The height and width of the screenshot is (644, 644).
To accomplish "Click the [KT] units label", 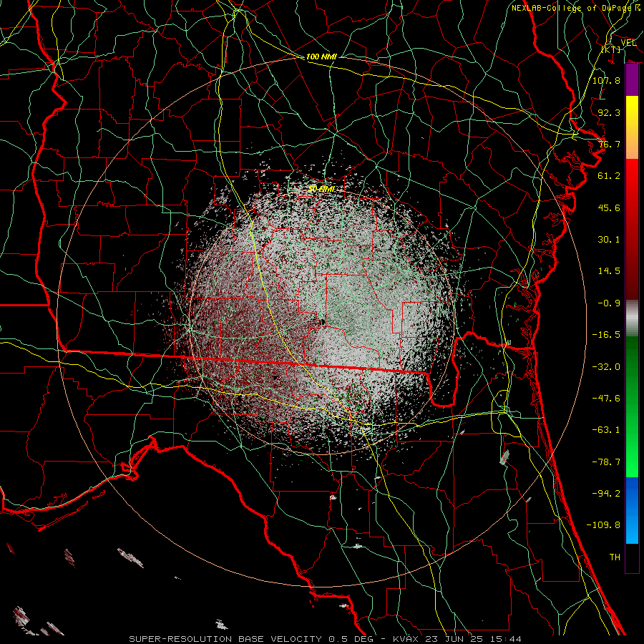I will pos(611,49).
